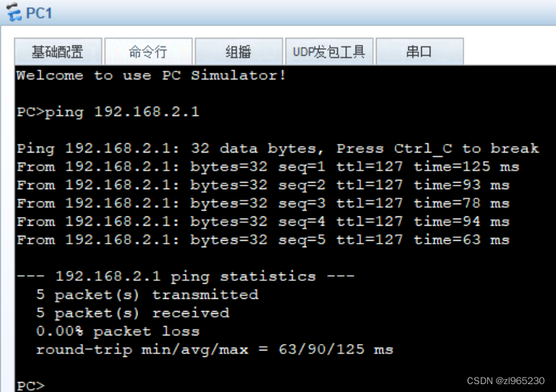The height and width of the screenshot is (392, 556).
Task: Select the seq=3 ping reply line
Action: coord(263,204)
